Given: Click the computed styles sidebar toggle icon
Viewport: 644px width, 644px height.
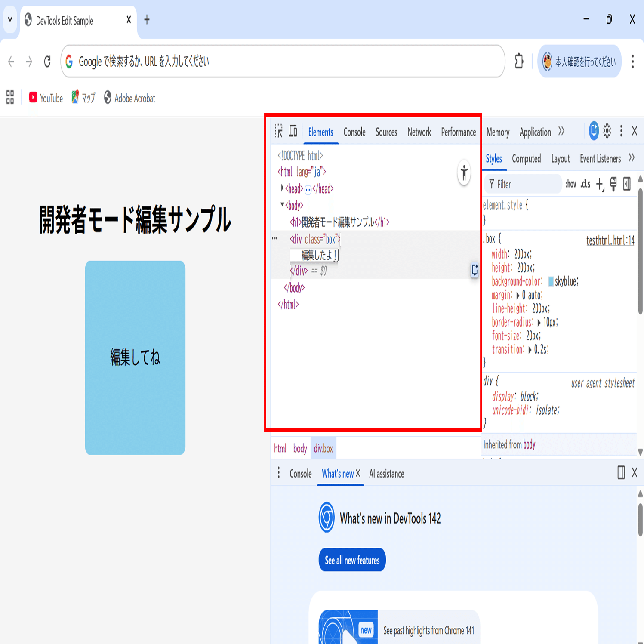Looking at the screenshot, I should tap(626, 184).
